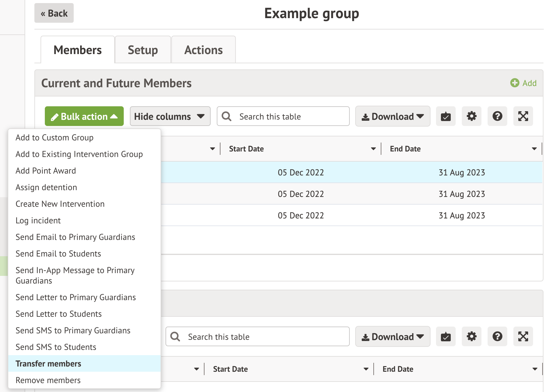Choose Send SMS to Students
The image size is (549, 392).
tap(84, 347)
